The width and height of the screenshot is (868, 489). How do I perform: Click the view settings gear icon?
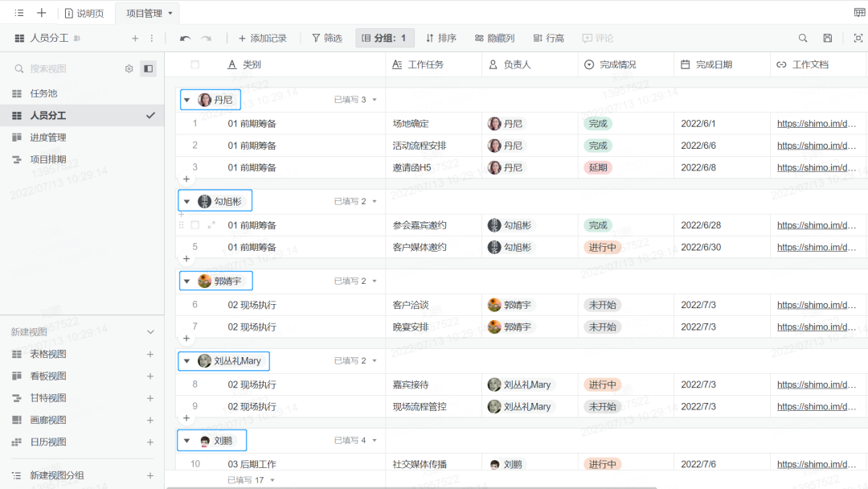tap(129, 68)
